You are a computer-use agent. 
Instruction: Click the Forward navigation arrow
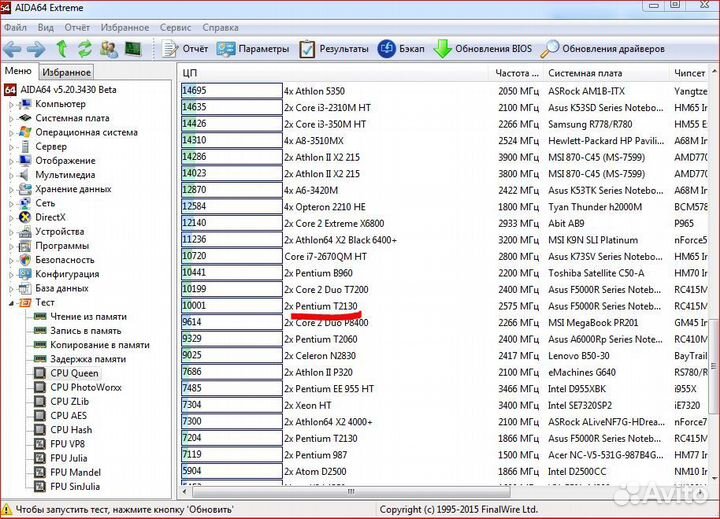pos(36,49)
